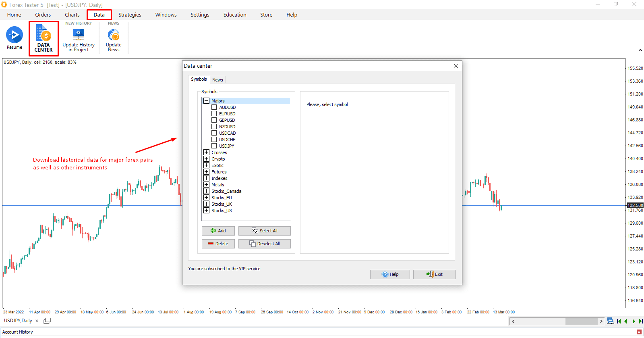
Task: Click the chart scrollbar right arrow
Action: tap(601, 321)
